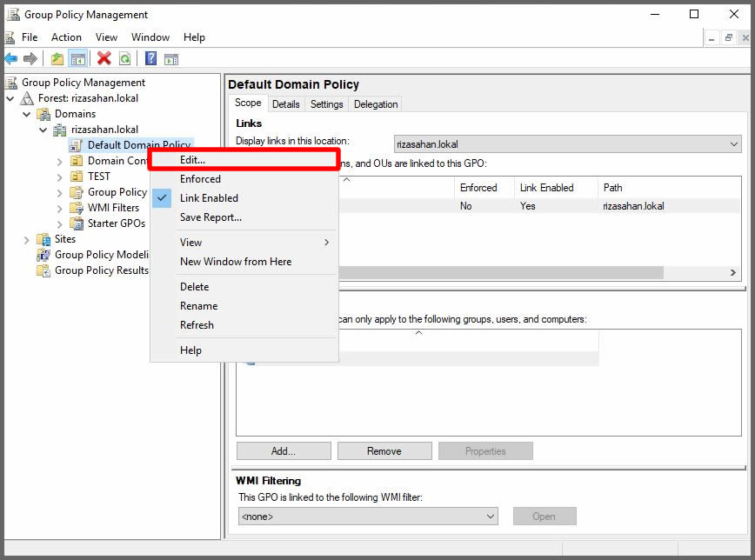755x560 pixels.
Task: Switch to the Settings tab
Action: coord(326,104)
